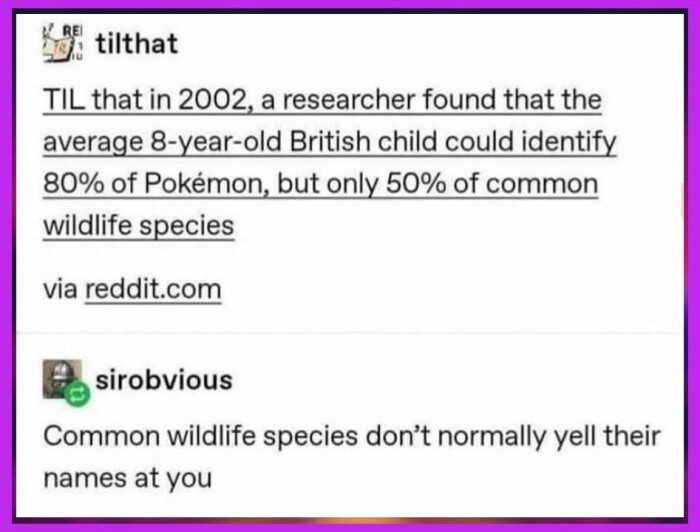The height and width of the screenshot is (532, 700).
Task: Click the reply text "names at you"
Action: coord(128,478)
